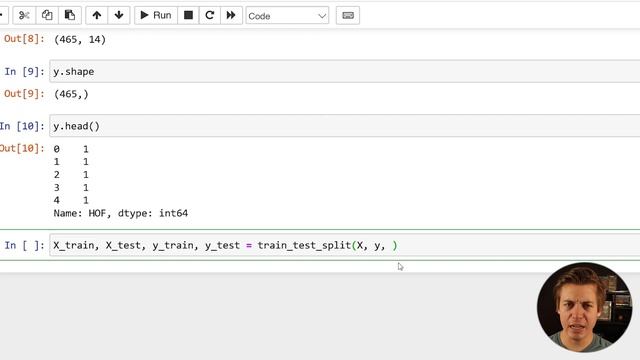Viewport: 640px width, 360px height.
Task: Click 'Name: HOF, dtype: int64' output text
Action: [x=121, y=213]
